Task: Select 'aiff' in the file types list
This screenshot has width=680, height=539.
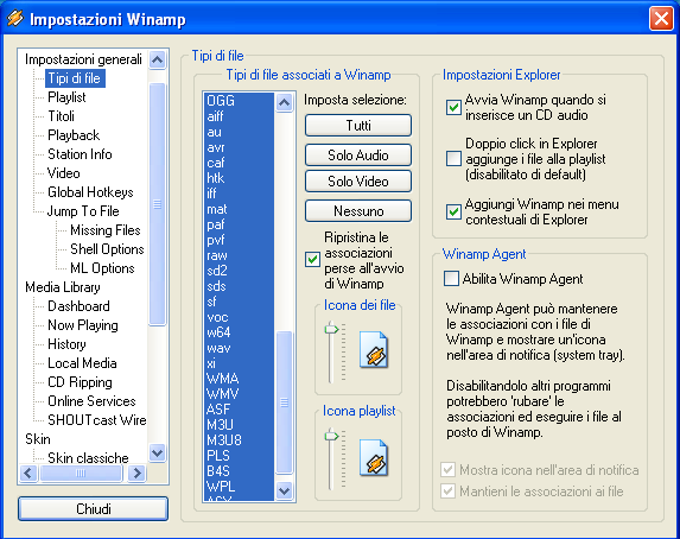Action: pos(239,116)
